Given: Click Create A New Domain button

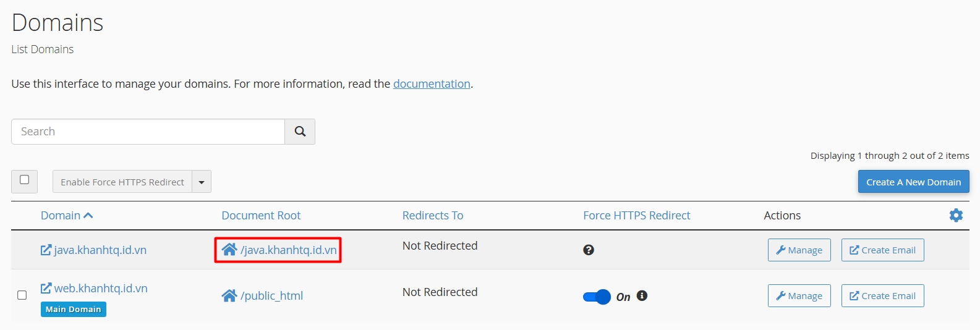Looking at the screenshot, I should [x=913, y=182].
